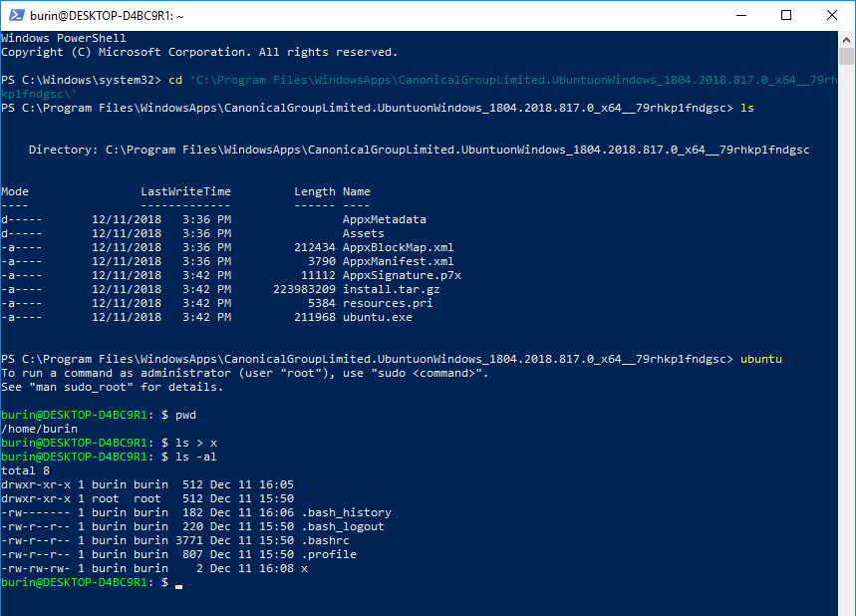
Task: Click ubuntu.exe in the directory listing
Action: pyautogui.click(x=377, y=318)
